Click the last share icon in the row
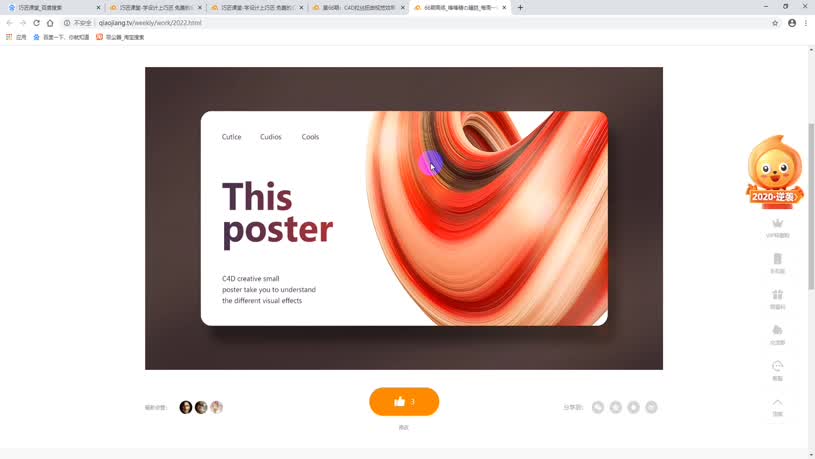The image size is (815, 459). click(651, 408)
